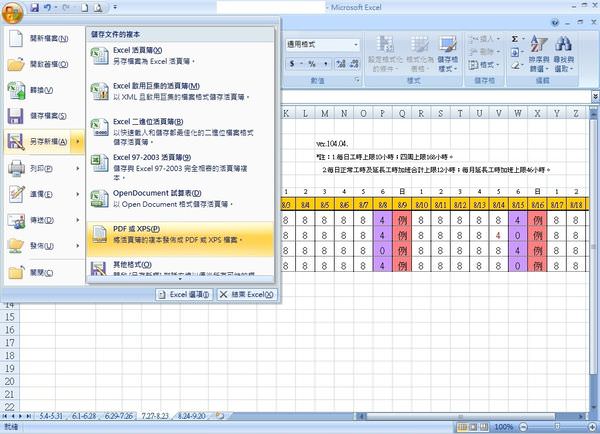
Task: Expand the 另存新檔 submenu arrow
Action: [x=78, y=142]
